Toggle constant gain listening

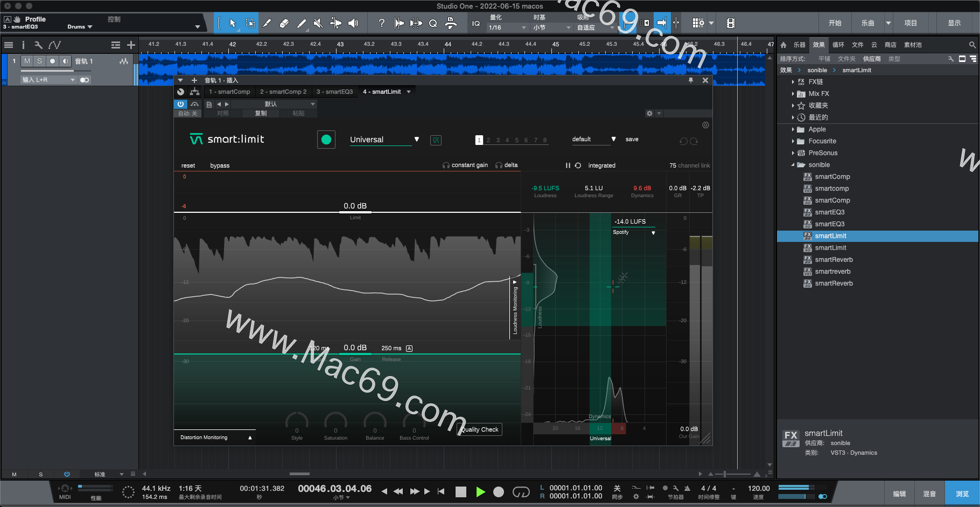(x=465, y=165)
